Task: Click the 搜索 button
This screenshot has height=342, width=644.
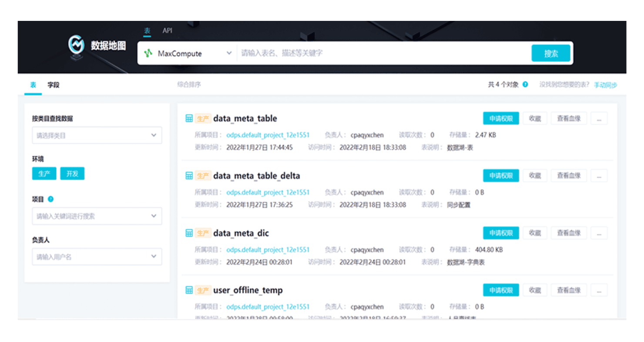Action: [550, 54]
